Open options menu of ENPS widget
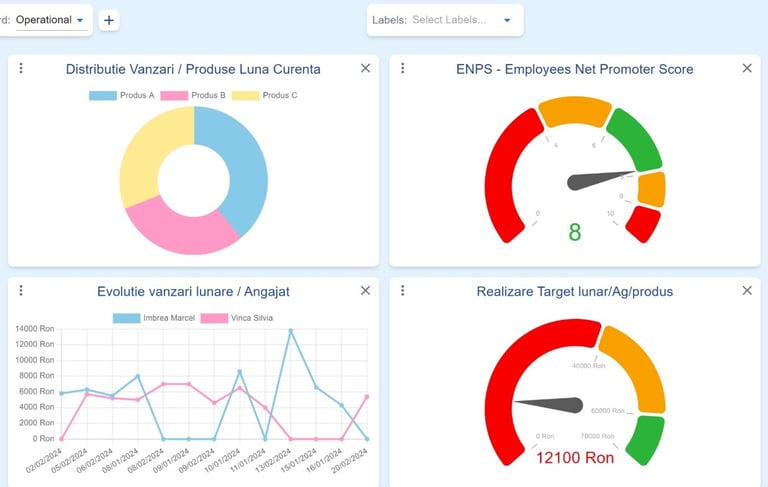The height and width of the screenshot is (487, 768). [x=403, y=68]
